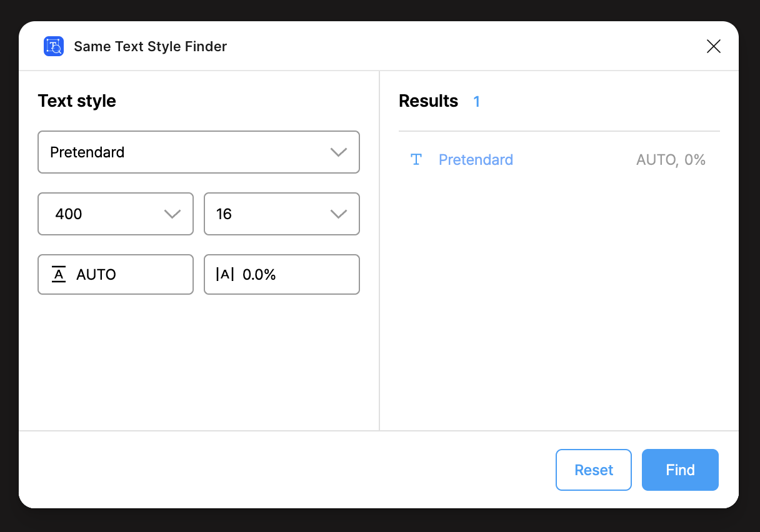Screen dimensions: 760x532
Task: Open the Pretendard font family dropdown
Action: click(199, 152)
